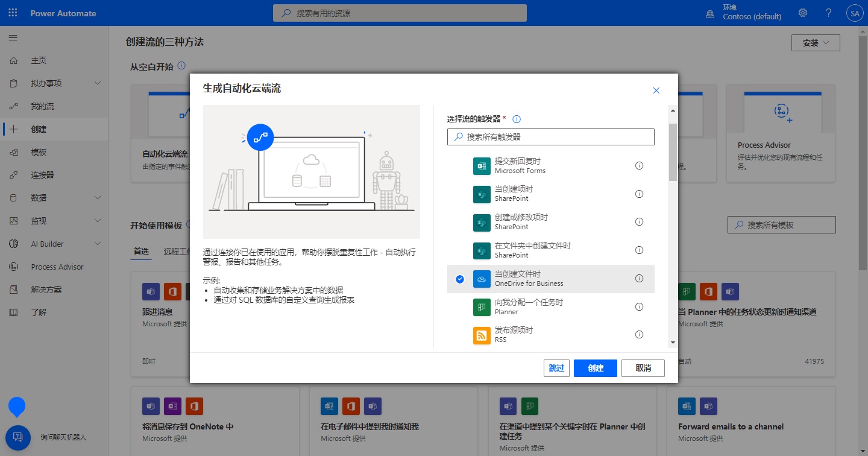Screen dimensions: 868x456
Task: Select the 发布源项时 RSS trigger
Action: click(551, 335)
